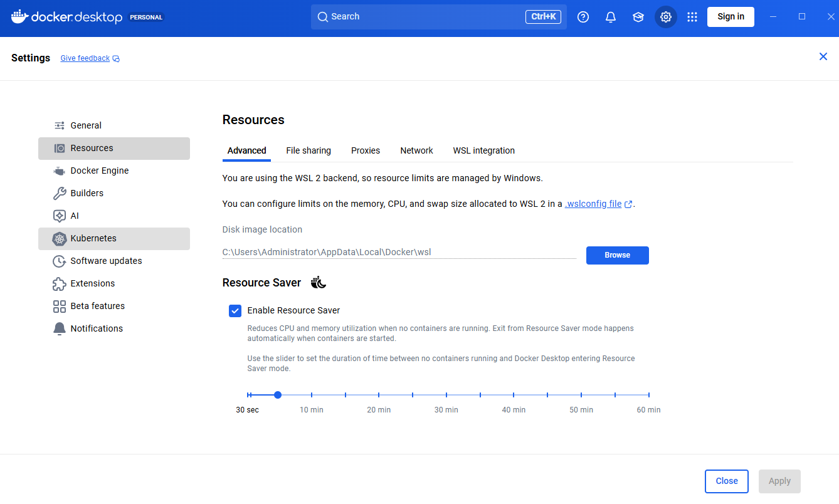
Task: Open the Learning center graduation cap icon
Action: pos(638,17)
